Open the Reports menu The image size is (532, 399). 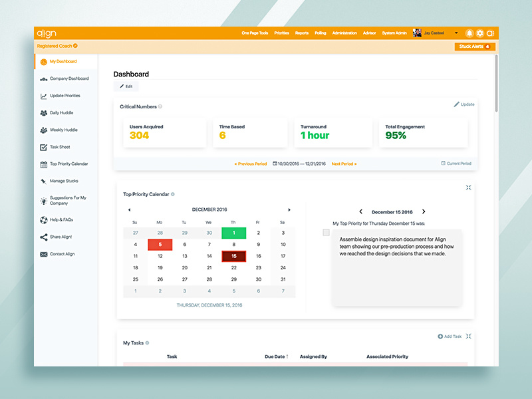click(x=302, y=33)
